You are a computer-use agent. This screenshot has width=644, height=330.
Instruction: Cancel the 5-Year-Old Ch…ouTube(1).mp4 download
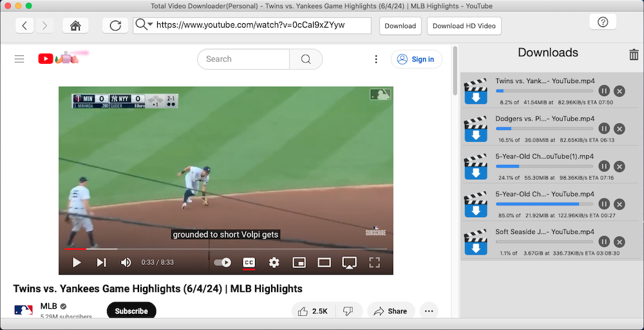620,166
